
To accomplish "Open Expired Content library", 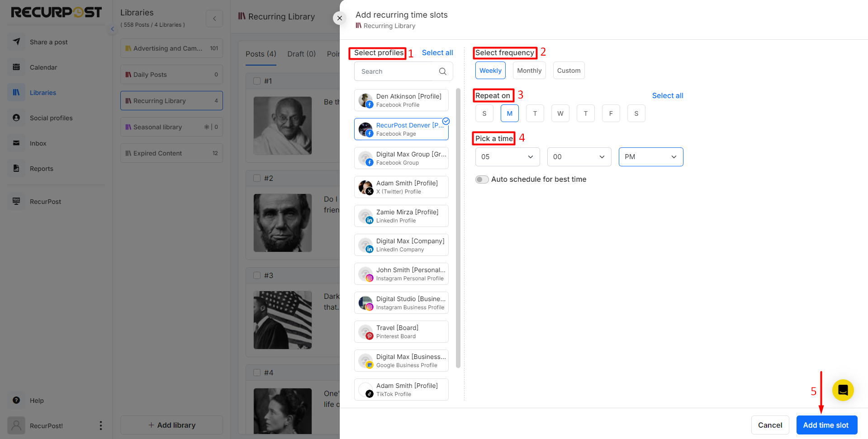I will [171, 153].
